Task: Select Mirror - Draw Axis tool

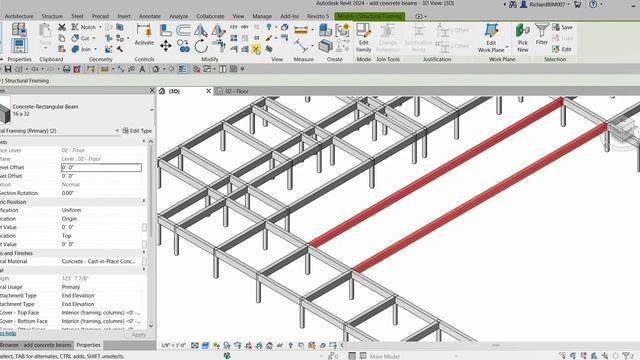Action: pyautogui.click(x=218, y=30)
